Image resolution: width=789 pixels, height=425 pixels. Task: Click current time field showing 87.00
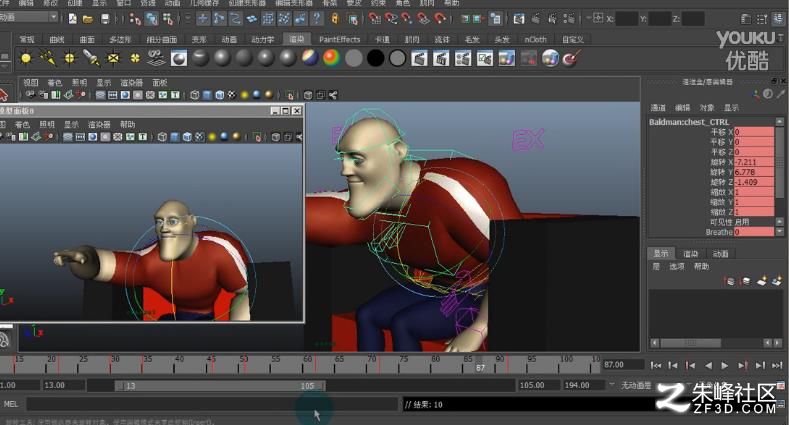pos(623,365)
